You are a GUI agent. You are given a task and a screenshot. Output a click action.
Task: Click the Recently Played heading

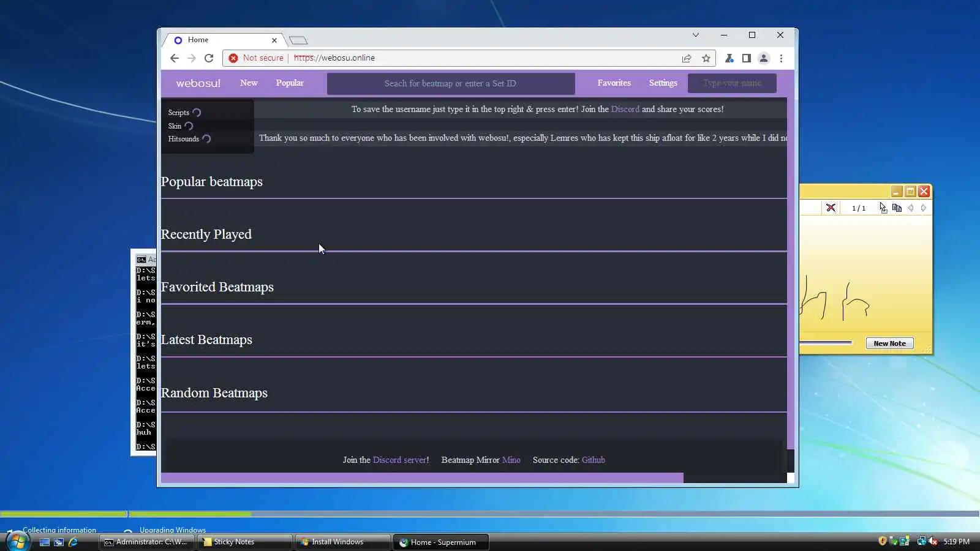coord(206,234)
